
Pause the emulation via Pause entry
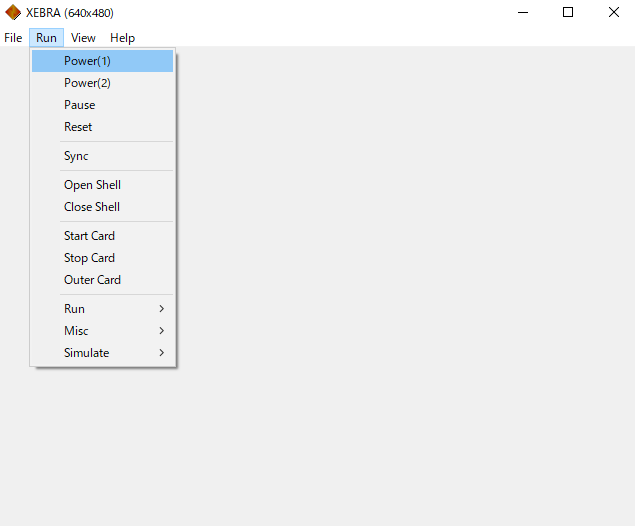pyautogui.click(x=80, y=105)
